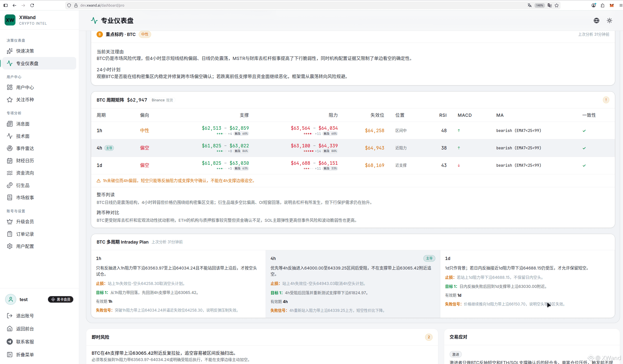Viewport: 623px width, 364px height.
Task: Click the 财经日历 calendar icon
Action: click(10, 161)
